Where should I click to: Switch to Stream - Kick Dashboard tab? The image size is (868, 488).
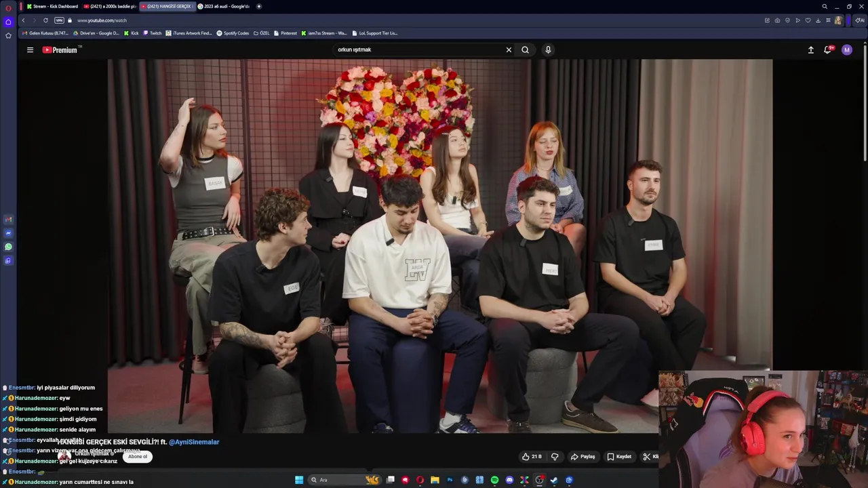tap(52, 6)
